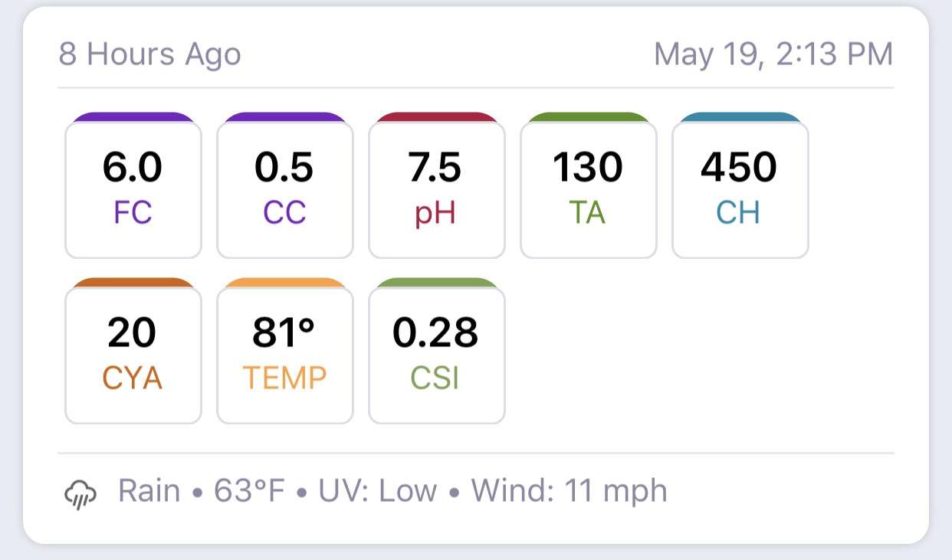Tap the rain cloud weather icon

click(80, 494)
